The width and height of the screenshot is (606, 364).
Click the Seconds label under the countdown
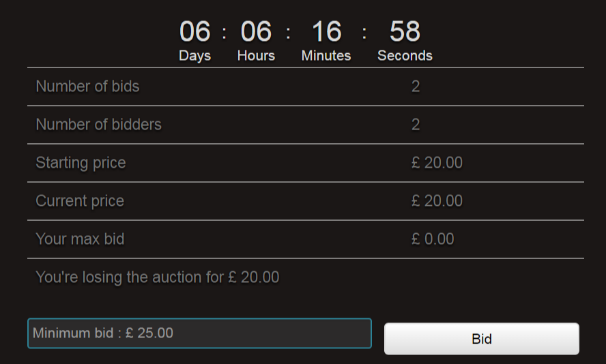(405, 56)
